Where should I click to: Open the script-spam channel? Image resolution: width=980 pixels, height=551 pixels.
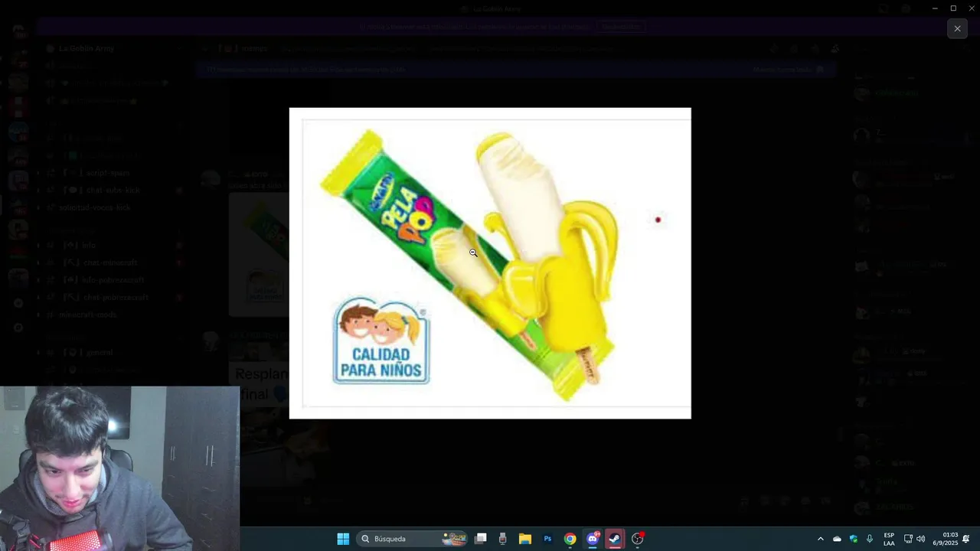108,173
